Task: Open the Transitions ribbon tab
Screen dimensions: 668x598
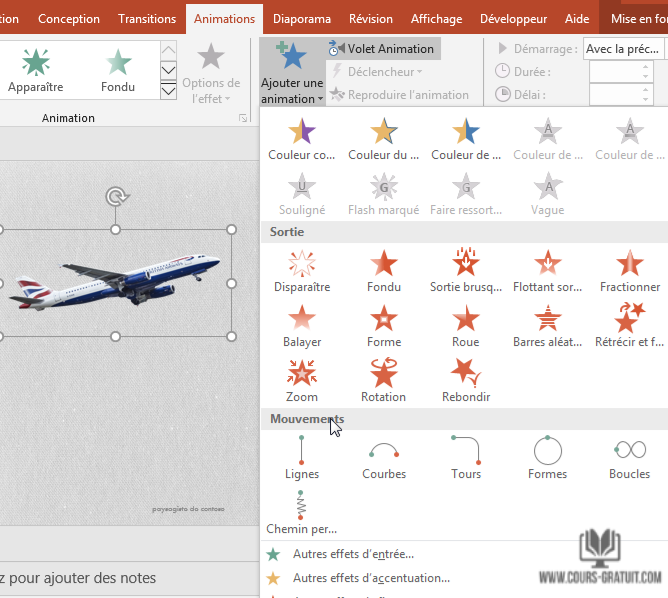Action: 147,19
